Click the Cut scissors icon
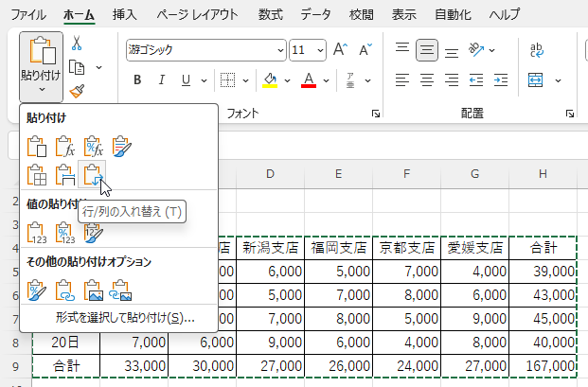Screen dimensions: 588x387 click(77, 43)
